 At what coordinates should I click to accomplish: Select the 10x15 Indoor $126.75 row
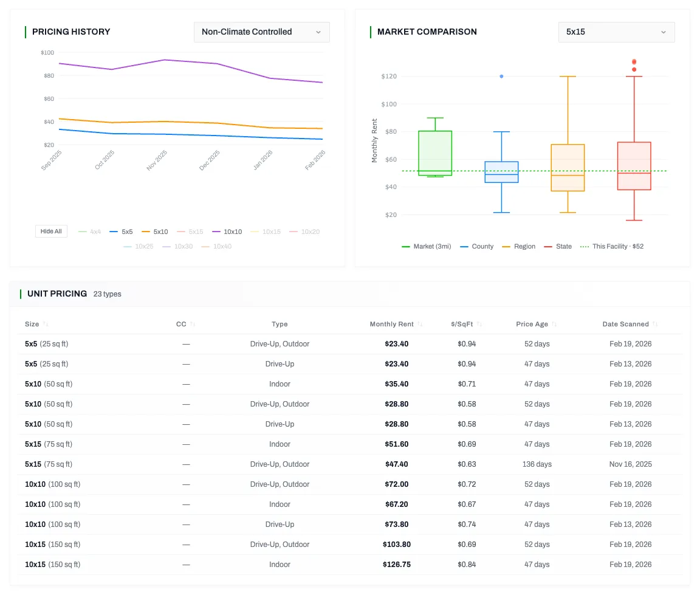(x=349, y=565)
